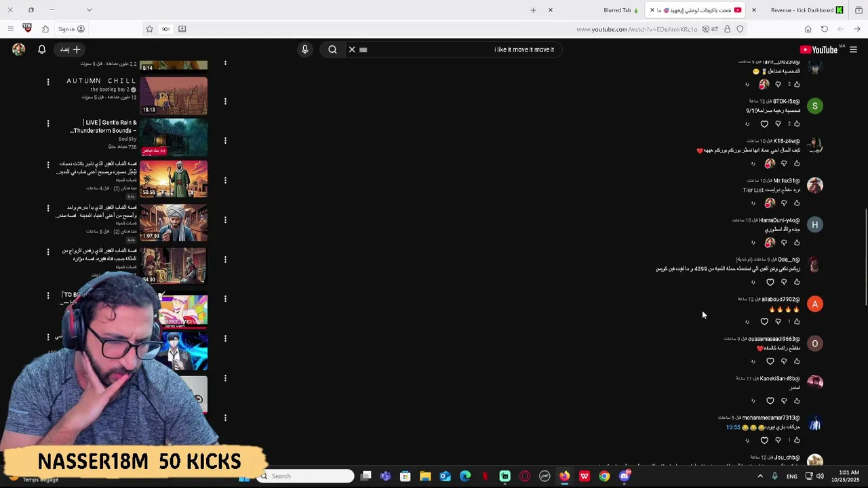Bookmark this page with the star

point(149,29)
